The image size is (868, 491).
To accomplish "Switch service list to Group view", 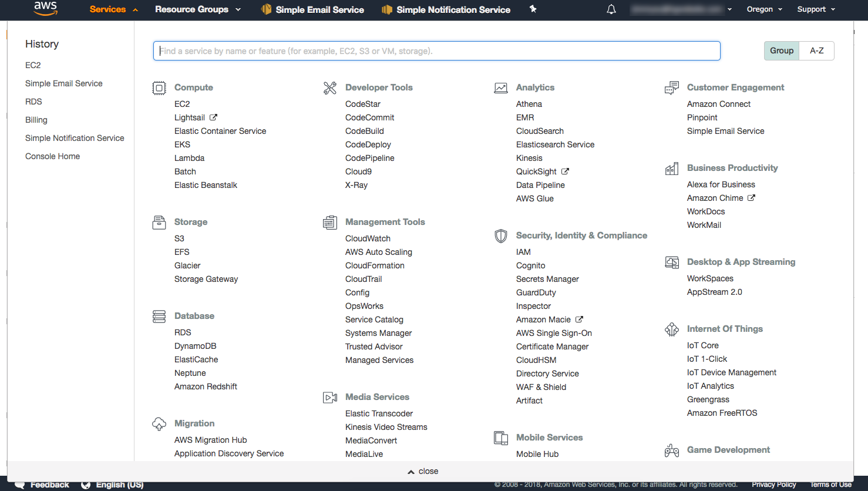I will pos(781,51).
